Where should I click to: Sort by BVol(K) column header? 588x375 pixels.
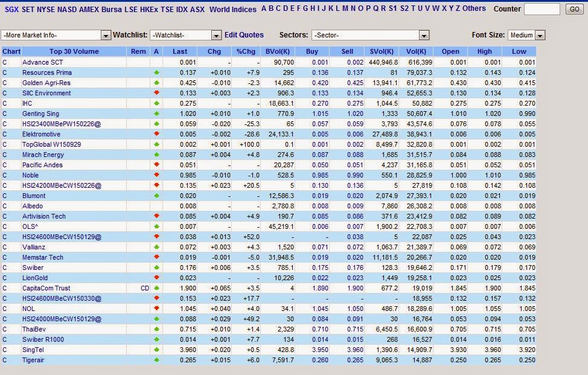pyautogui.click(x=277, y=51)
